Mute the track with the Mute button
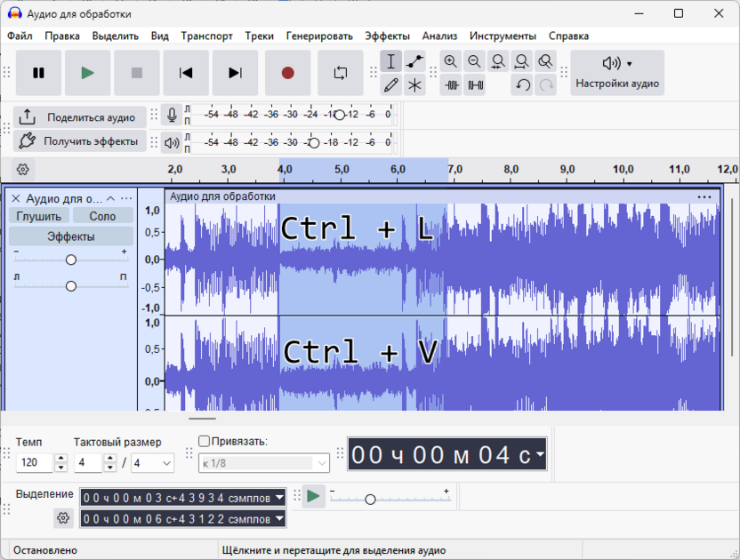The width and height of the screenshot is (740, 560). [x=39, y=216]
